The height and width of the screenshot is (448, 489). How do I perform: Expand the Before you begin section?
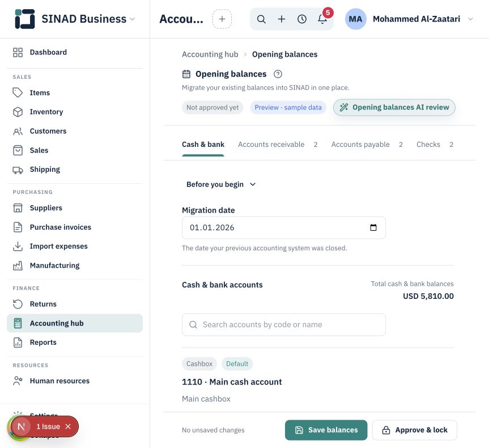click(x=221, y=184)
